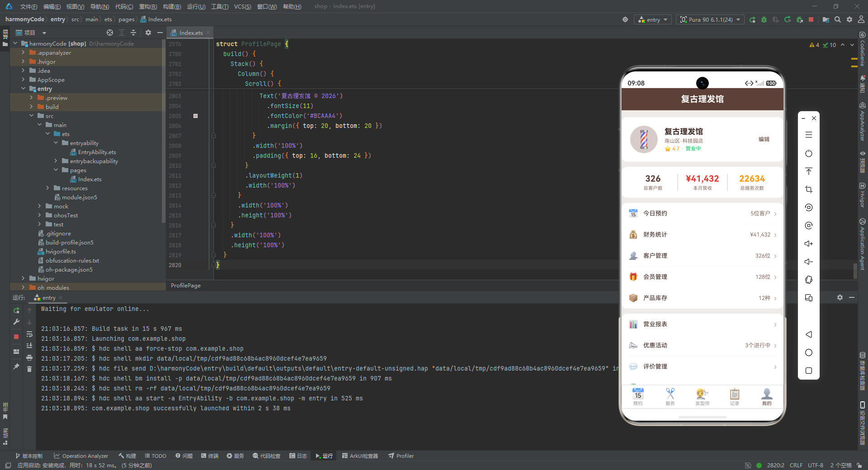
Task: Tap 编辑 on the shop profile card
Action: [764, 139]
